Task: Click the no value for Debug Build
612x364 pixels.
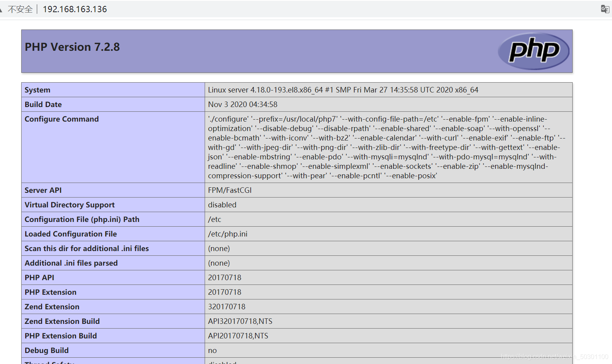Action: pyautogui.click(x=213, y=350)
